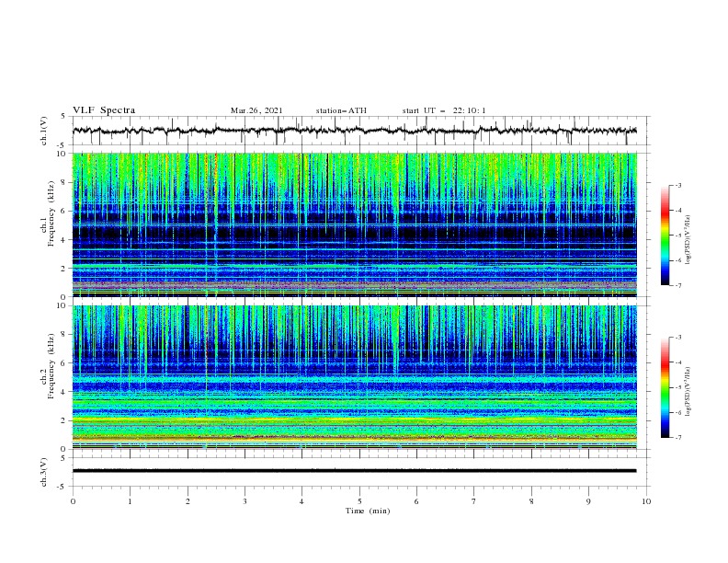Click the '-4' label on lower color bar

click(x=678, y=362)
